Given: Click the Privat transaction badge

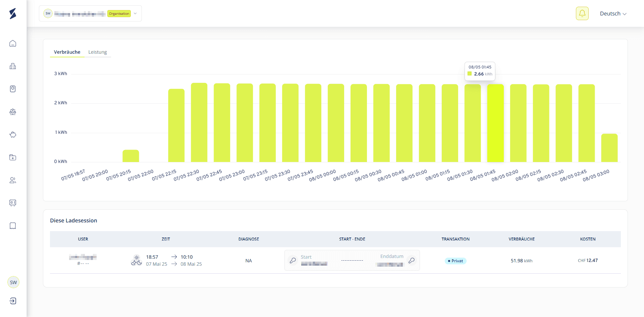Looking at the screenshot, I should [455, 261].
